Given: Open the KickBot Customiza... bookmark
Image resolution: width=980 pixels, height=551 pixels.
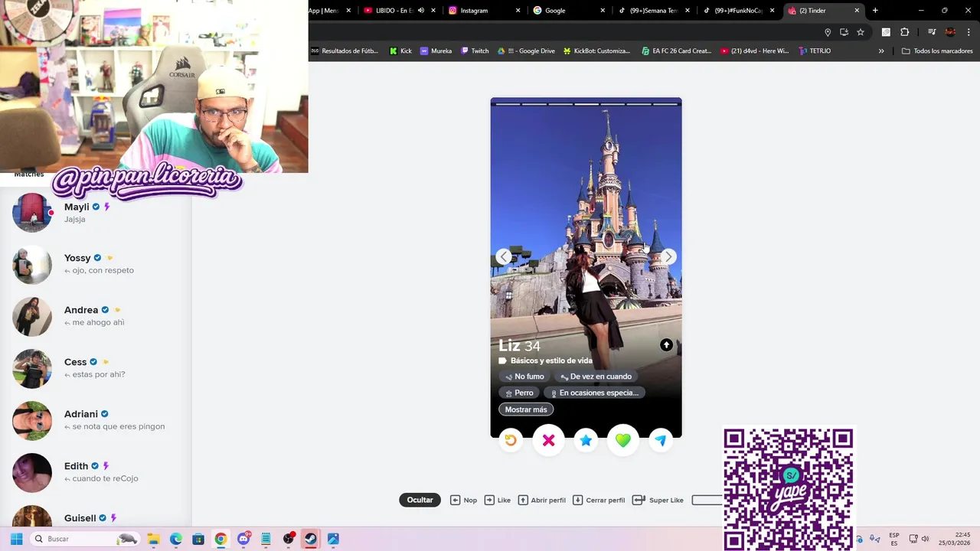Looking at the screenshot, I should 596,51.
